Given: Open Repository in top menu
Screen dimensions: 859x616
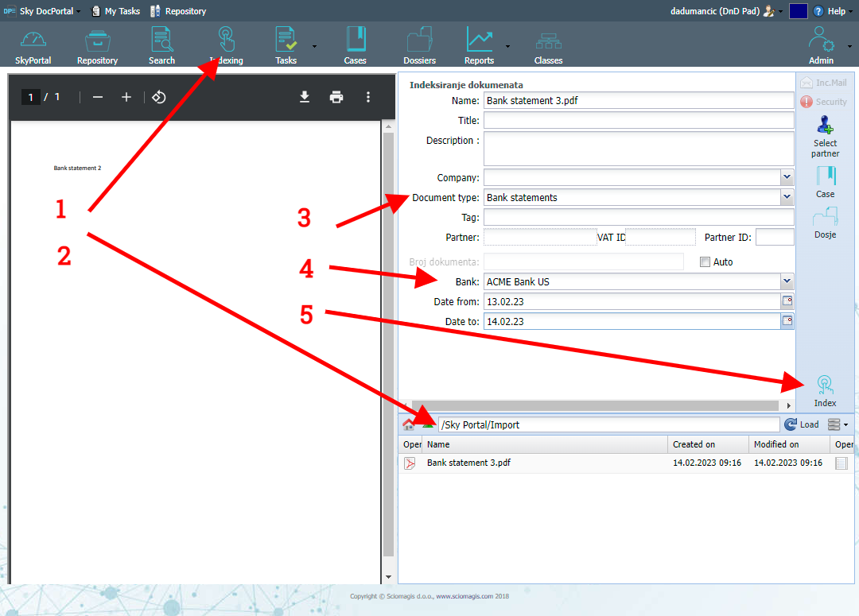Looking at the screenshot, I should (178, 11).
